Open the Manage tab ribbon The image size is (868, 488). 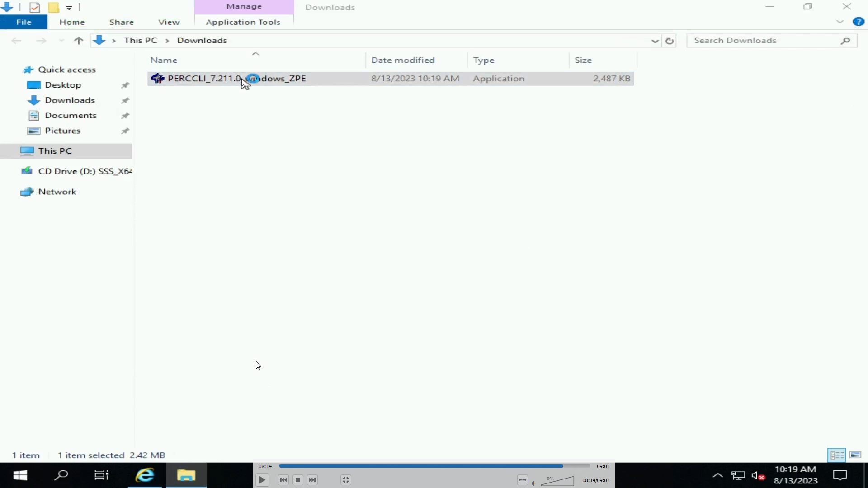click(244, 6)
